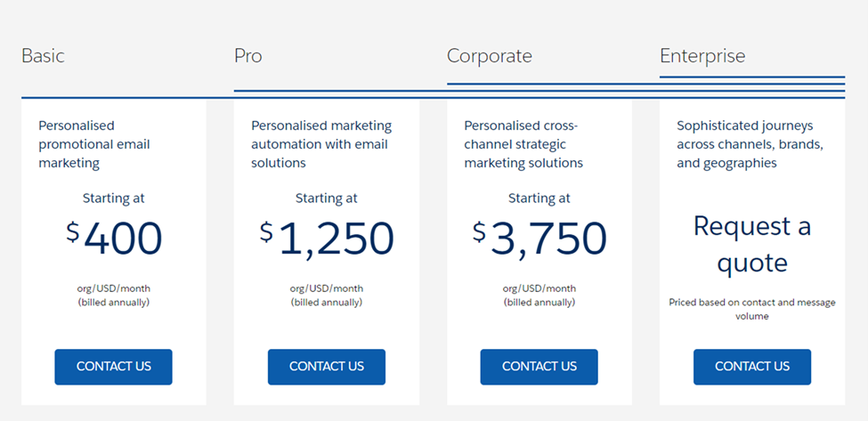
Task: Click org/USD/month text under the $3,750 price
Action: tap(539, 288)
